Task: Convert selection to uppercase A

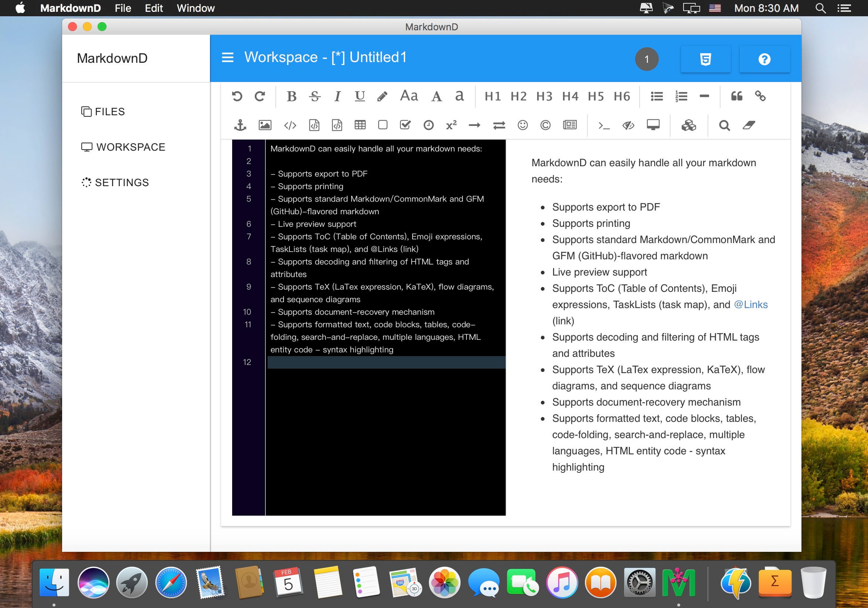Action: pos(436,96)
